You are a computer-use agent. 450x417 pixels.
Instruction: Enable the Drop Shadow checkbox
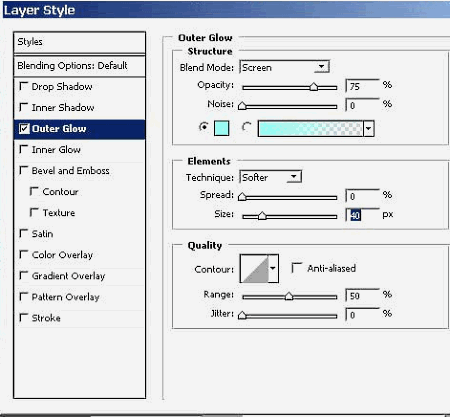[24, 86]
